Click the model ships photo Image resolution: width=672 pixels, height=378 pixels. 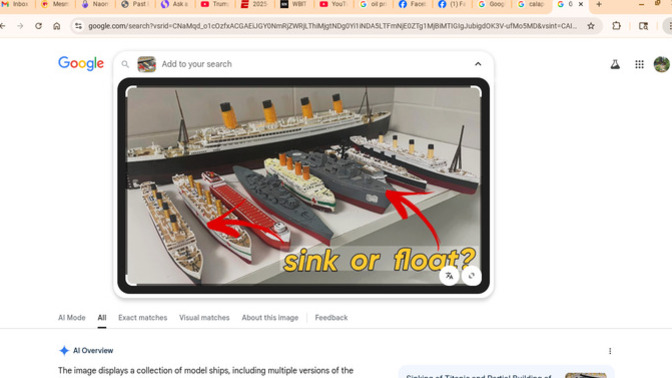303,185
